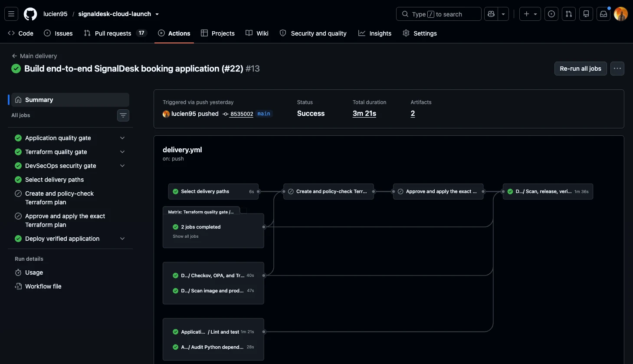Open the three-dot run options menu
Screen dimensions: 633x364
click(x=617, y=69)
